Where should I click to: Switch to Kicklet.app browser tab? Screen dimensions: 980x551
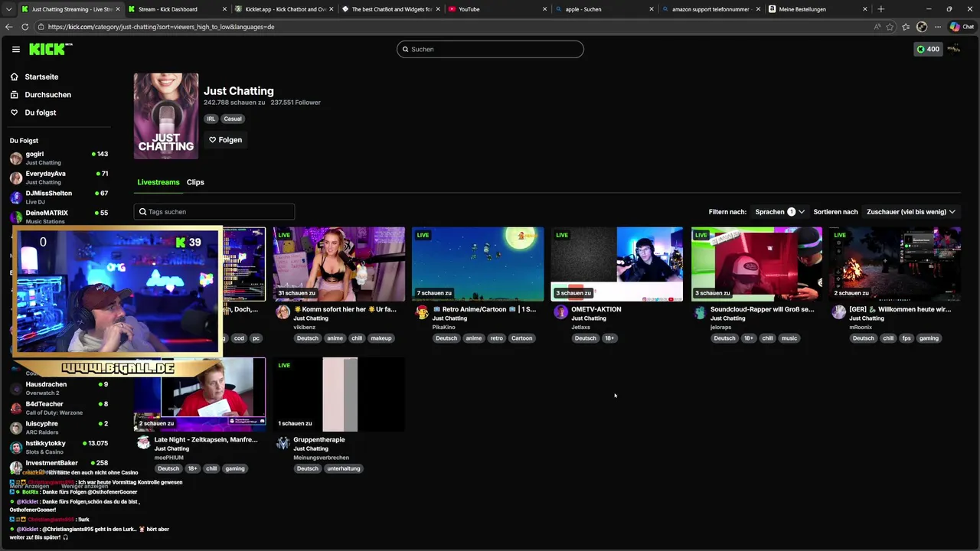tap(283, 9)
